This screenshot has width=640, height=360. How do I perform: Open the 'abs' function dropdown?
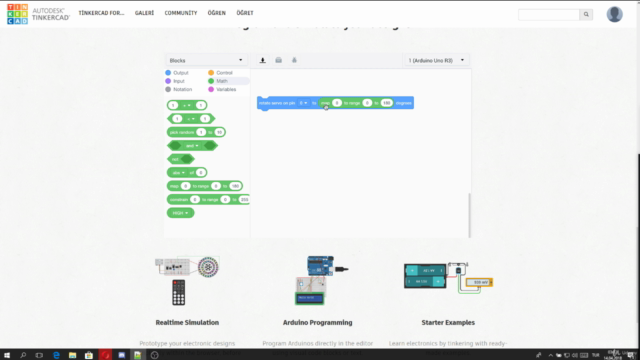pos(178,173)
